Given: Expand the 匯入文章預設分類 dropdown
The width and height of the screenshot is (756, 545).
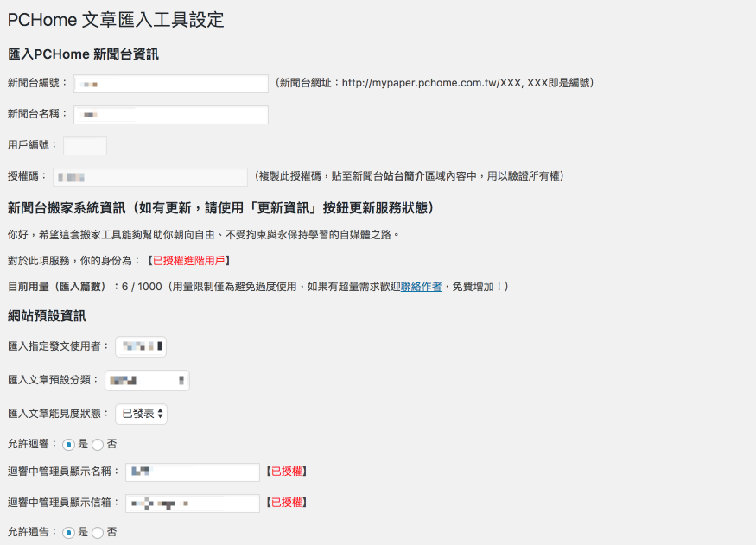Looking at the screenshot, I should (x=147, y=380).
